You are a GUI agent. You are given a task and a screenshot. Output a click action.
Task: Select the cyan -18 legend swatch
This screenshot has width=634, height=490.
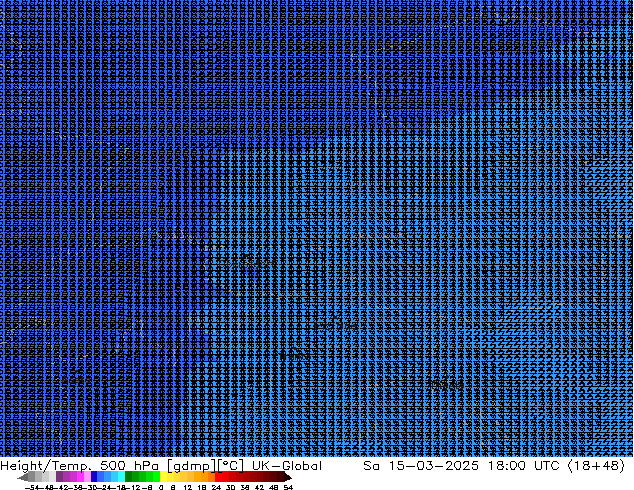point(122,477)
